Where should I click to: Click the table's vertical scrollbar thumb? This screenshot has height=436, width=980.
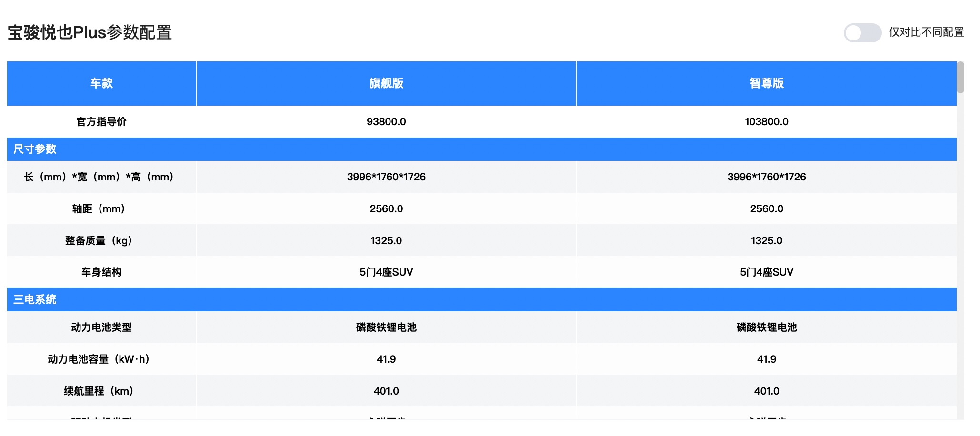pos(960,77)
